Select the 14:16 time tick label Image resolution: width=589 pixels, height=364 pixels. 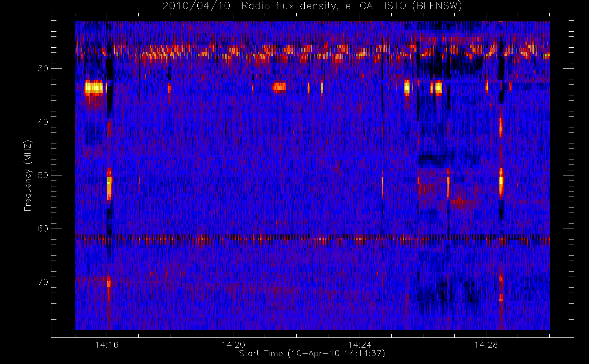tap(107, 345)
